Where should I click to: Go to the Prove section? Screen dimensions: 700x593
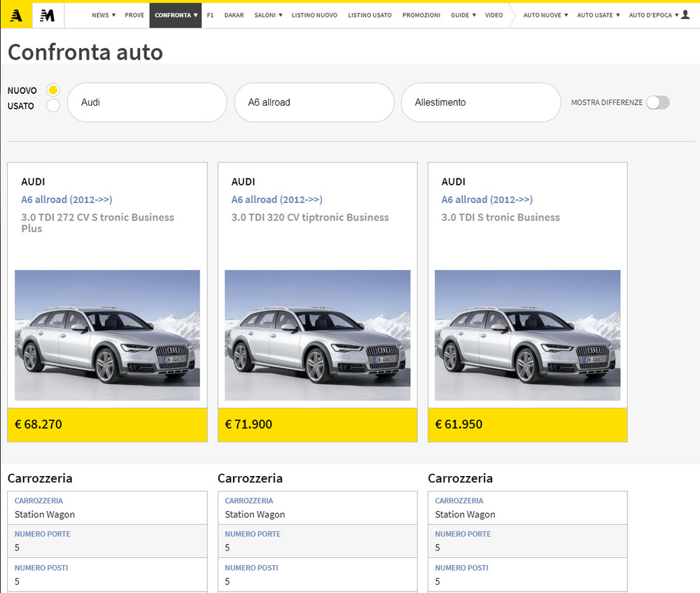134,15
